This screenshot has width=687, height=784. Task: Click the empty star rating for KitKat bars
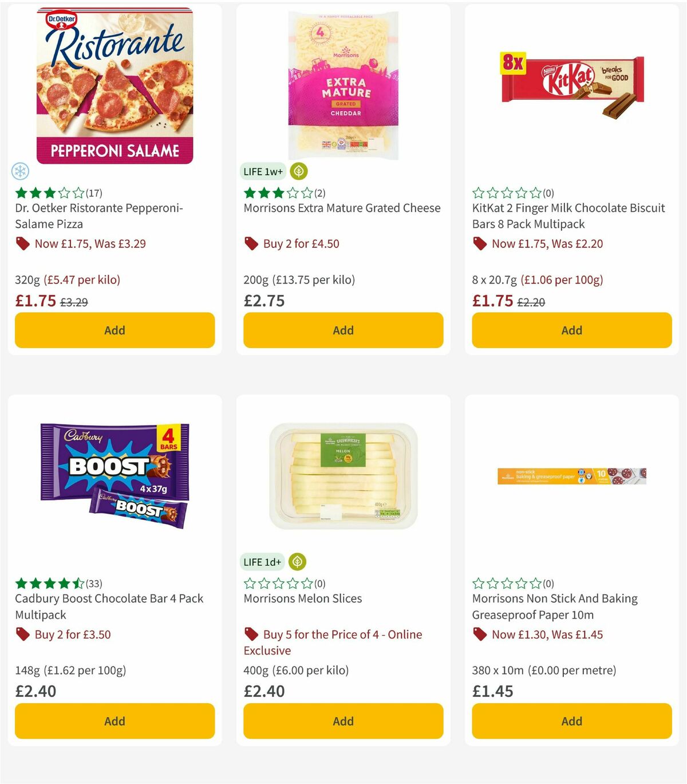[x=506, y=193]
